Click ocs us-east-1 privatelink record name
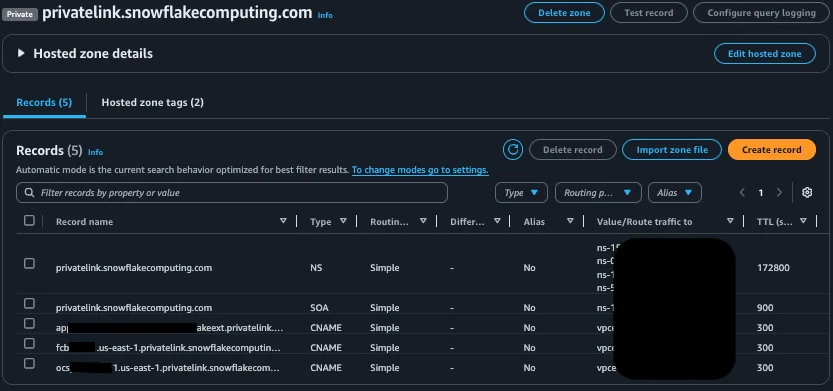The height and width of the screenshot is (391, 833). pos(168,368)
